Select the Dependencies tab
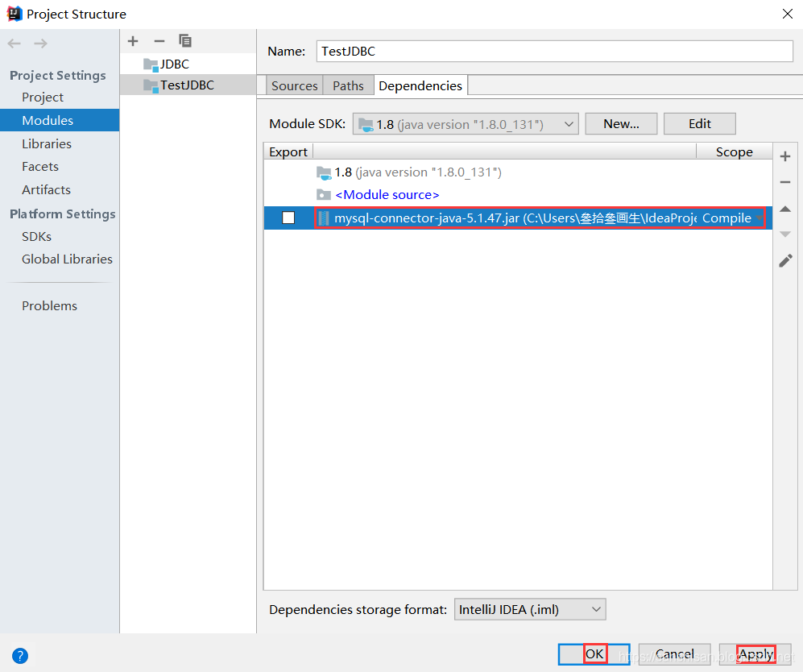Image resolution: width=803 pixels, height=672 pixels. [x=420, y=85]
